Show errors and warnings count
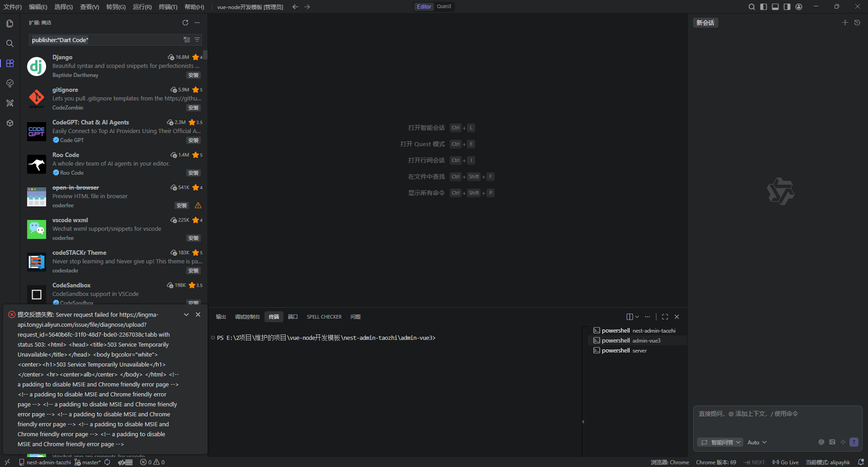868x467 pixels. (x=152, y=462)
